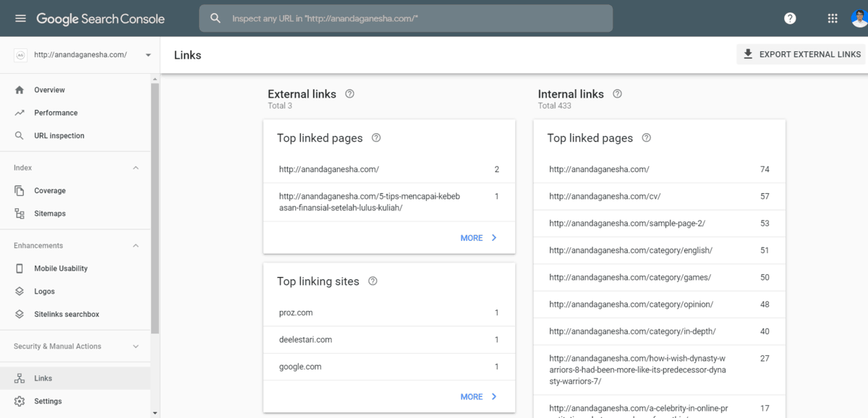Collapse the Enhancements section
The width and height of the screenshot is (868, 418).
pos(135,246)
